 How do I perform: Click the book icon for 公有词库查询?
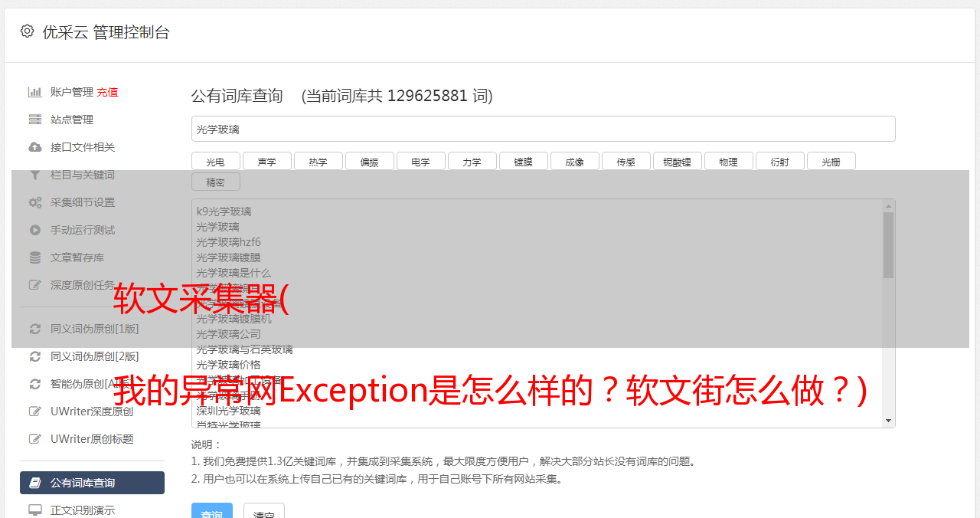[x=35, y=483]
